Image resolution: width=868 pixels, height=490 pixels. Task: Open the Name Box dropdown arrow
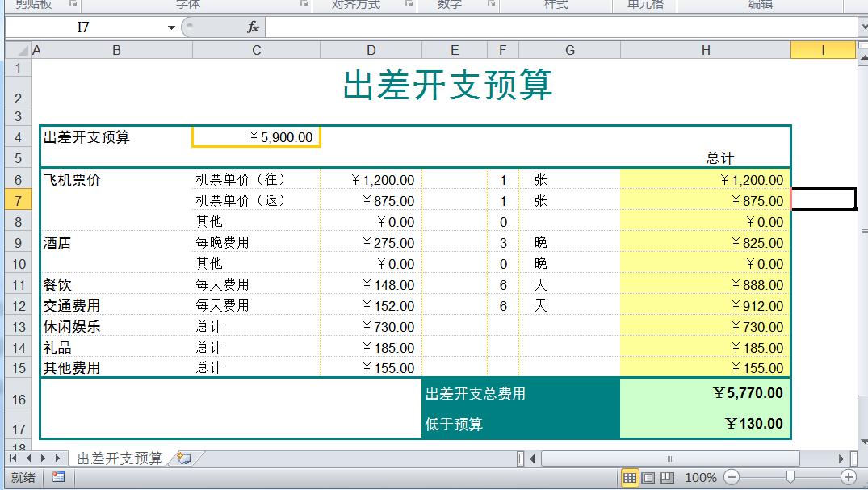170,27
